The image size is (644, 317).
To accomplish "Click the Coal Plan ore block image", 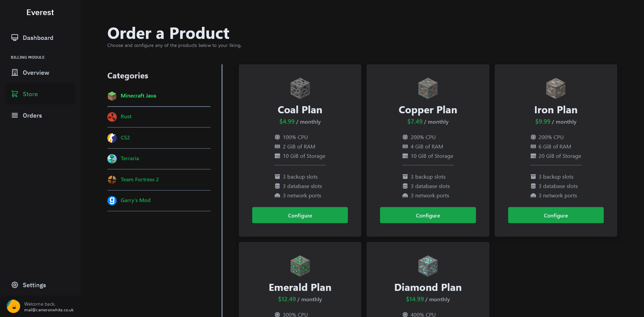I will pos(300,88).
